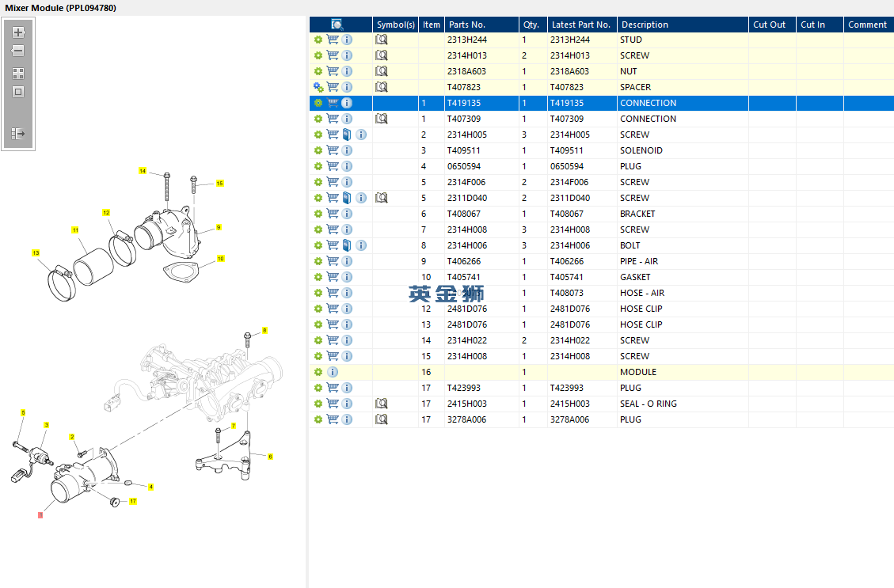Open info for SCREW 2314H022
This screenshot has height=588, width=894.
point(347,341)
